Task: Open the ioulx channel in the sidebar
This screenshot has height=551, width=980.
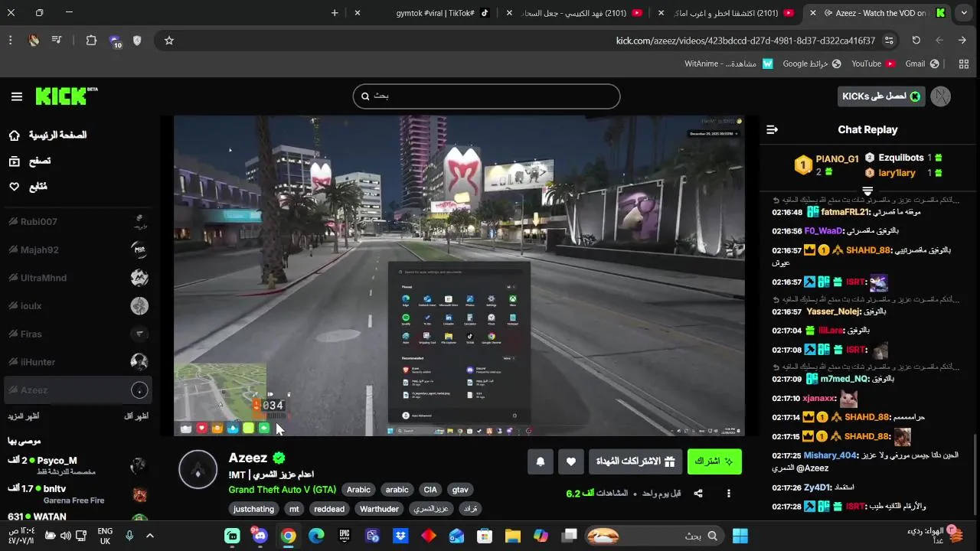Action: click(x=78, y=306)
